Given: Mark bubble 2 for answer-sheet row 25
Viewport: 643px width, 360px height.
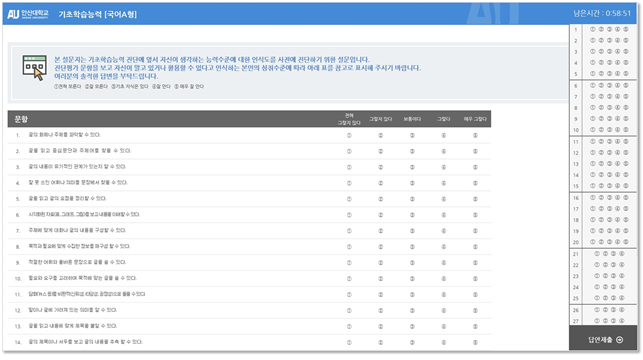Looking at the screenshot, I should 605,298.
